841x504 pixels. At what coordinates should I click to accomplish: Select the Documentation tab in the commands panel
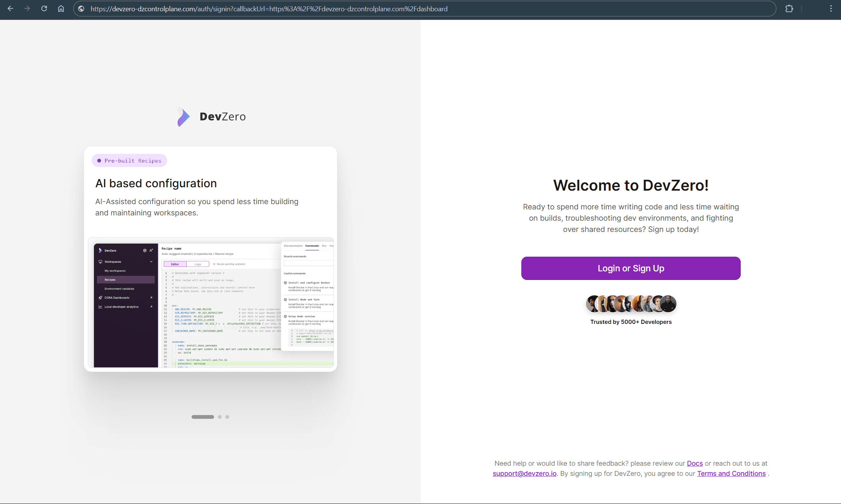click(293, 246)
